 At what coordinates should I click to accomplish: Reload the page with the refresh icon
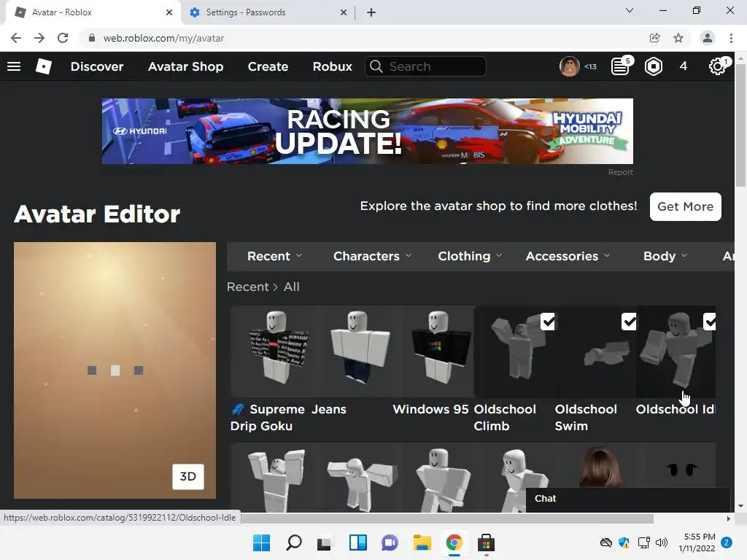[63, 38]
